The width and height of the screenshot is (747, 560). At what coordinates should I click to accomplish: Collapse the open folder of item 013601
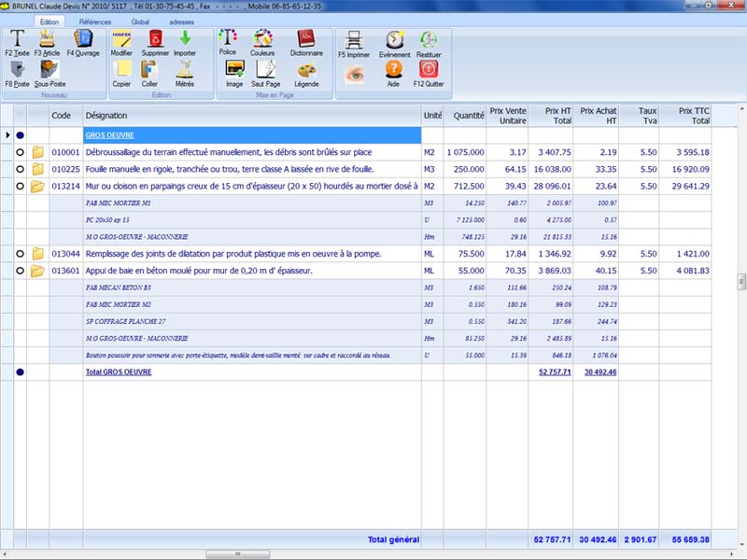(x=38, y=271)
